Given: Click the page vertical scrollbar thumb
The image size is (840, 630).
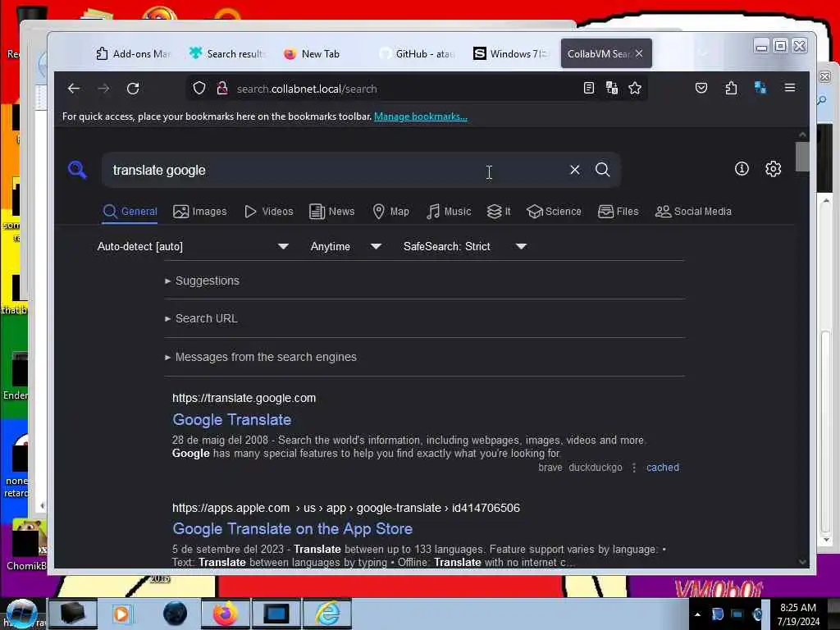Looking at the screenshot, I should [802, 157].
